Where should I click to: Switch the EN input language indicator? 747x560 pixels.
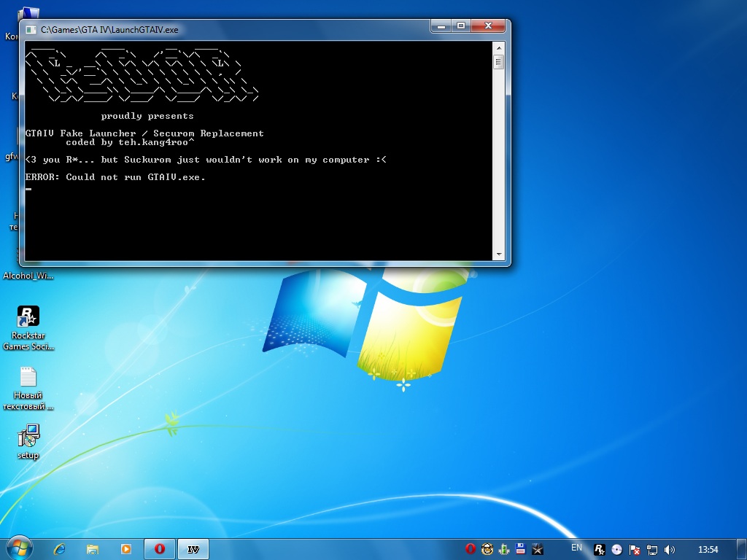[576, 548]
